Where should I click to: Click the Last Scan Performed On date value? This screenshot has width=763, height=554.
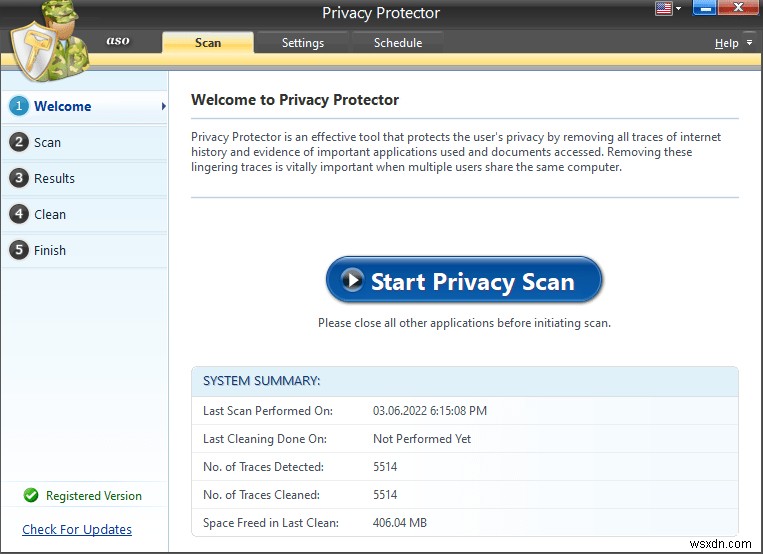coord(430,411)
